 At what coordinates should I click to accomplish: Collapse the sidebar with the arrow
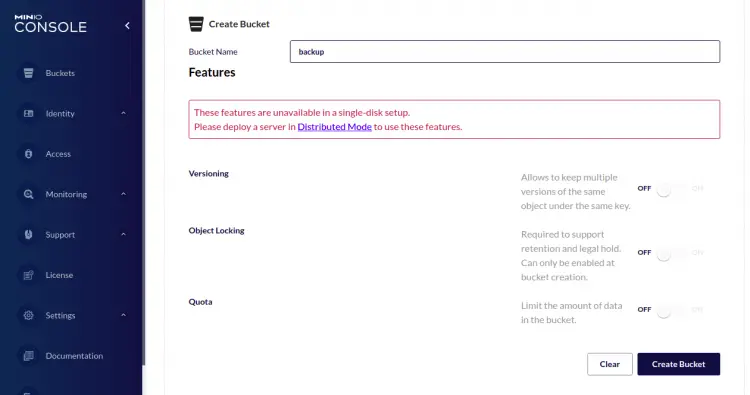(x=127, y=25)
